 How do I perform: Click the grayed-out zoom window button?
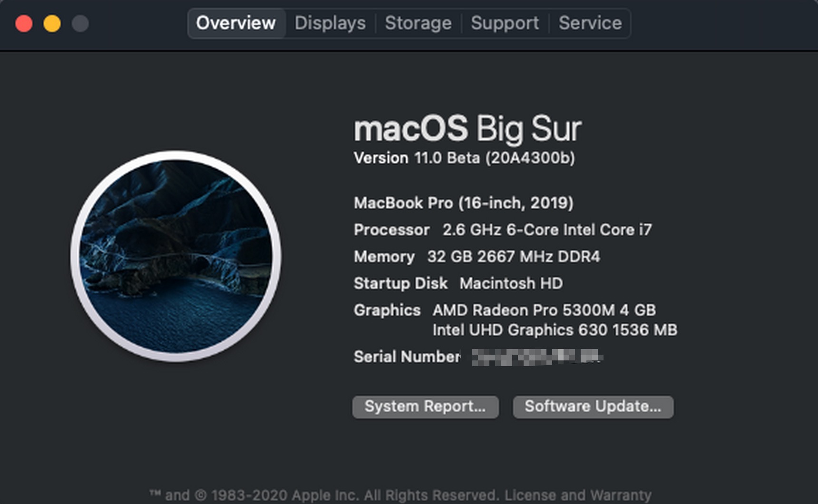click(80, 23)
